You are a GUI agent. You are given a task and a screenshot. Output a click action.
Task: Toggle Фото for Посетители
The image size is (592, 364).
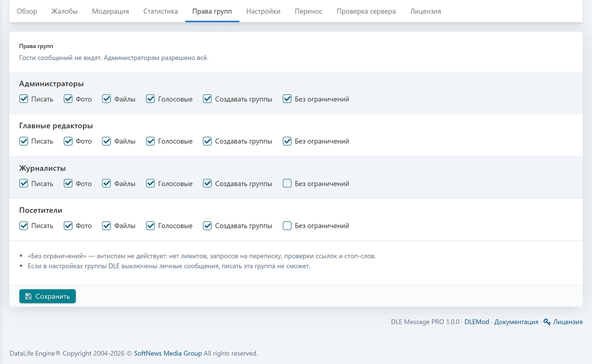pos(68,225)
